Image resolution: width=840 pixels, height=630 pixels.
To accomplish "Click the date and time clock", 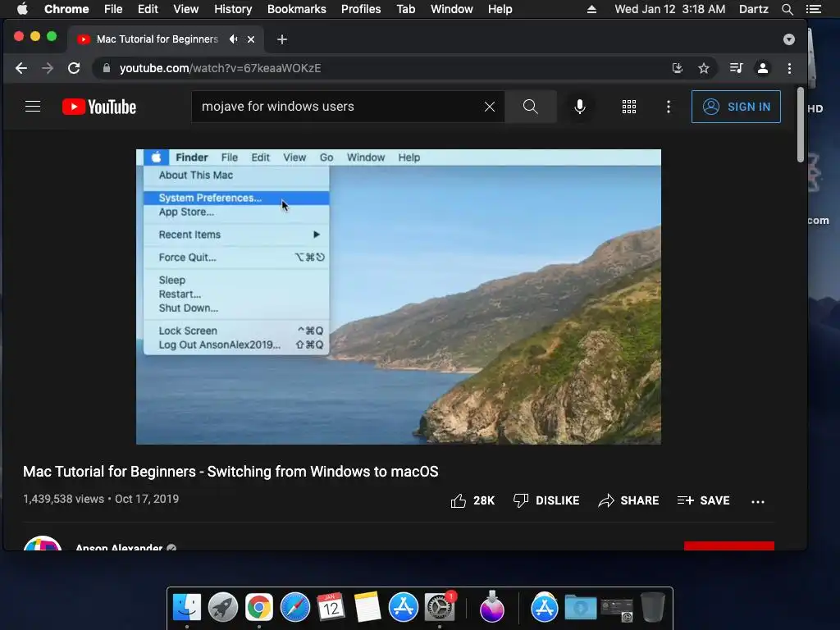I will coord(669,9).
